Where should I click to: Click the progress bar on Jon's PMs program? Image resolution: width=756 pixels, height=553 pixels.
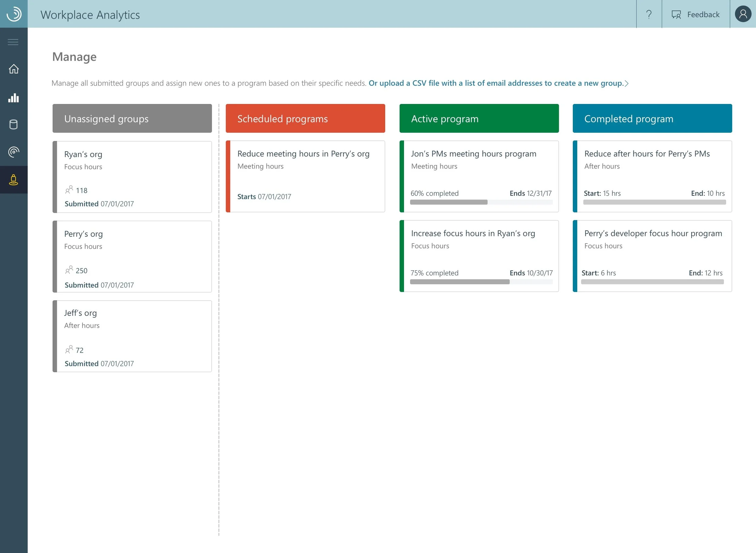click(481, 202)
